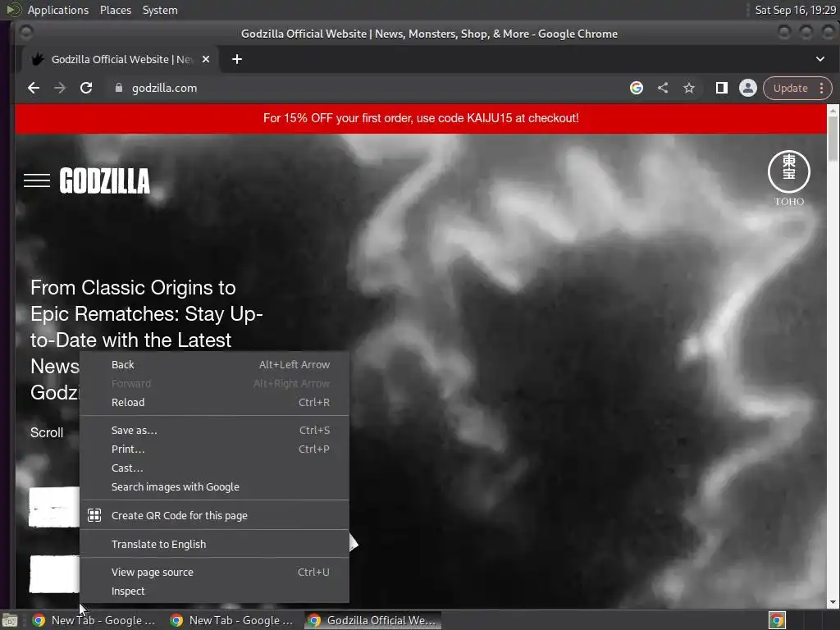Select View page source
This screenshot has width=840, height=630.
coord(214,572)
